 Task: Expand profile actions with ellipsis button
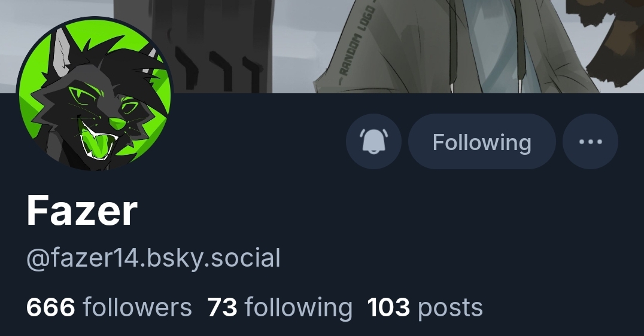590,142
